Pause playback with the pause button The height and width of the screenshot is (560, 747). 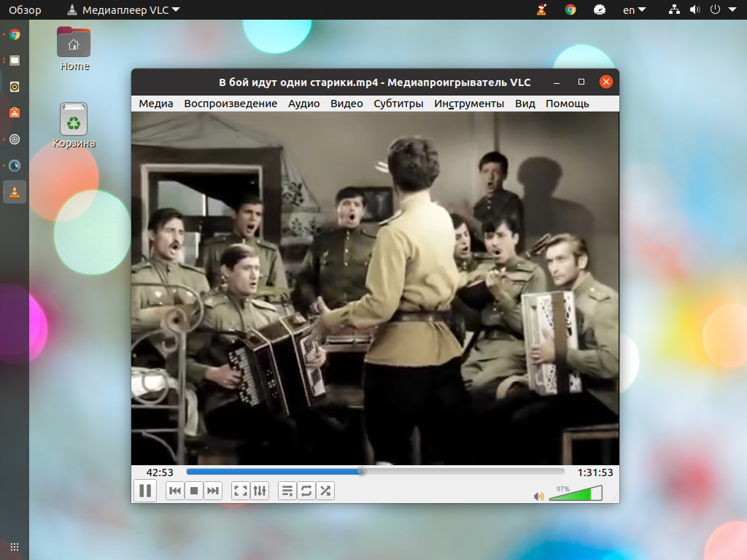pyautogui.click(x=145, y=491)
